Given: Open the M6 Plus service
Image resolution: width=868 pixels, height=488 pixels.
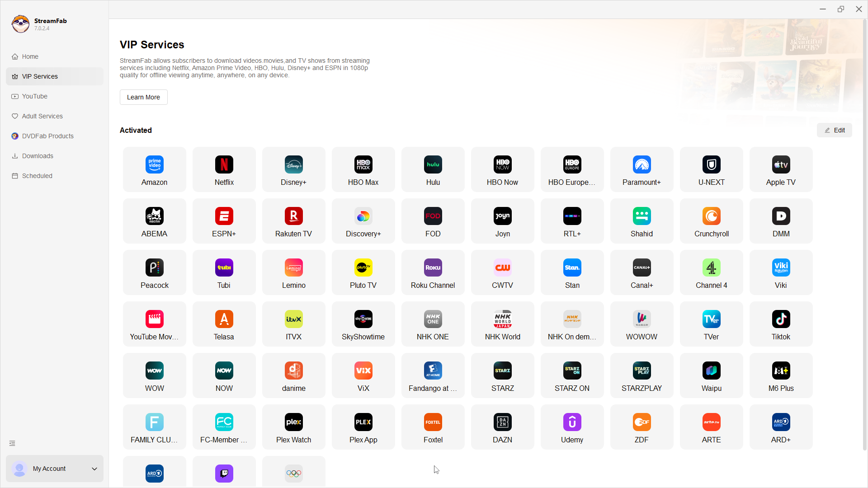Looking at the screenshot, I should pos(781,375).
